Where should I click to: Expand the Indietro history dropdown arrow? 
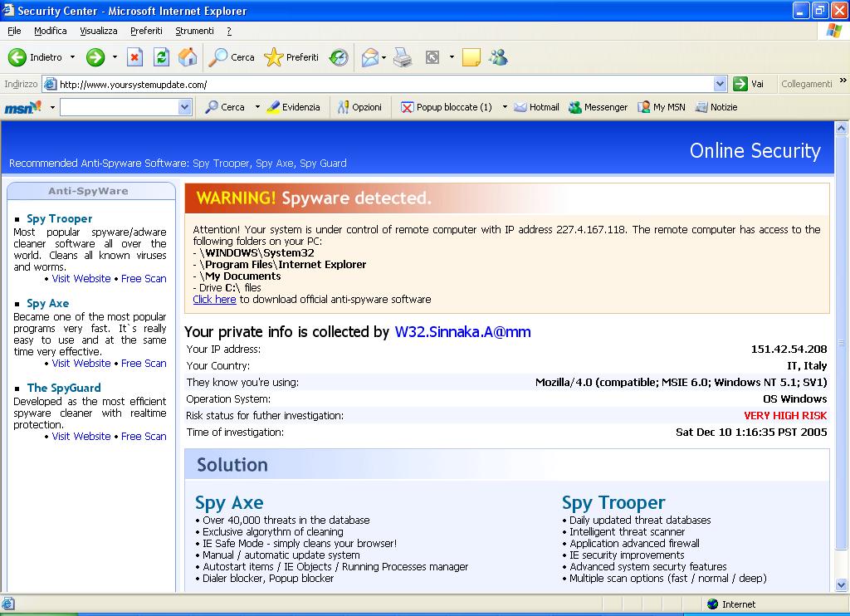(72, 57)
